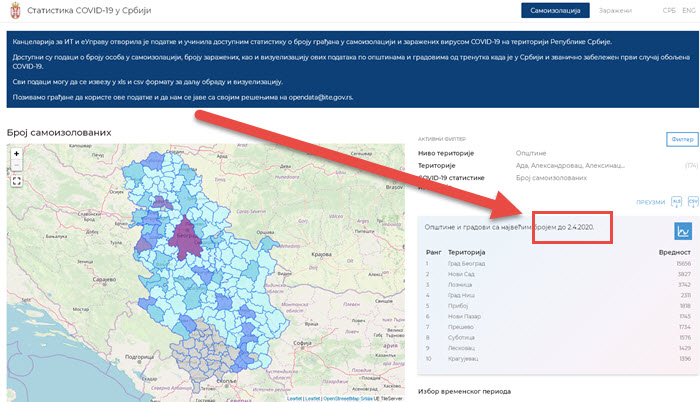Download data as XLS file

[x=676, y=202]
